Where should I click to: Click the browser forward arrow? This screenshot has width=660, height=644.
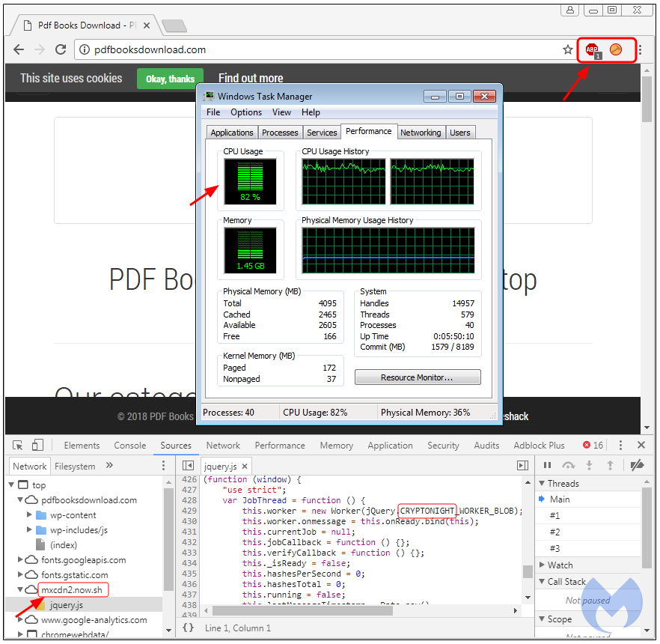pyautogui.click(x=40, y=49)
